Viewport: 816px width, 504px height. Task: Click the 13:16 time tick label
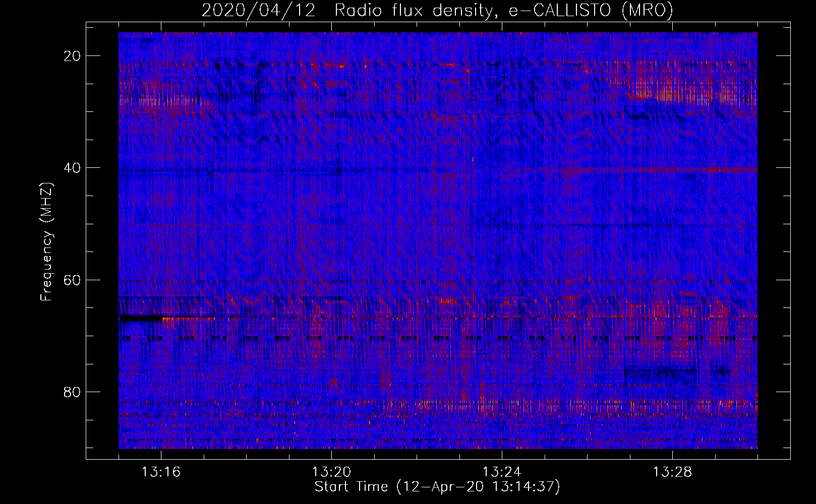tap(161, 472)
